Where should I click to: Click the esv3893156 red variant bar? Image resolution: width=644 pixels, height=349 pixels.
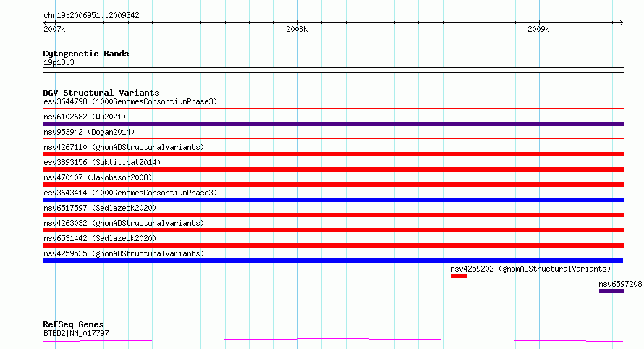tap(333, 169)
